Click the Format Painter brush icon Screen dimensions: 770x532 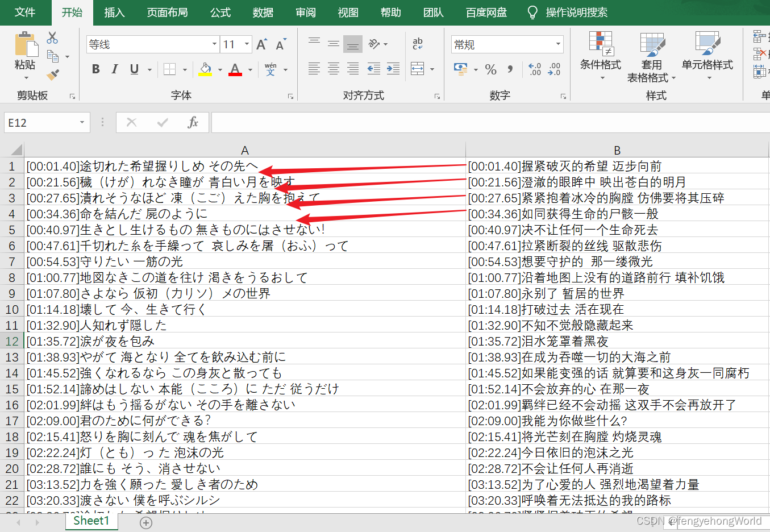pyautogui.click(x=53, y=74)
